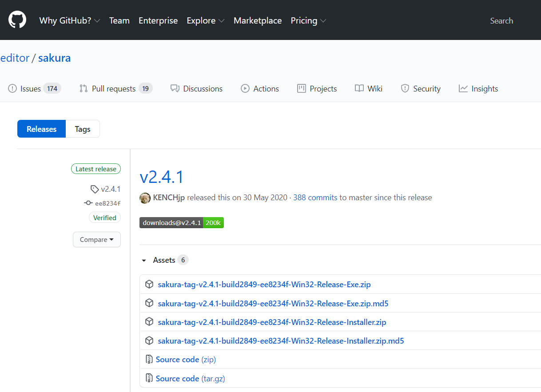Click the Discussions speech bubble icon
The width and height of the screenshot is (541, 392).
pos(175,88)
